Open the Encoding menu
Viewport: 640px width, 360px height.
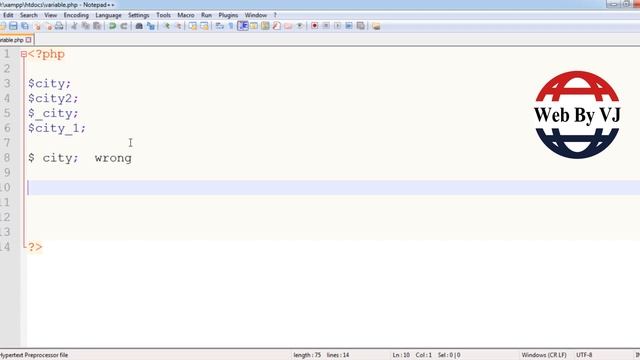click(76, 15)
